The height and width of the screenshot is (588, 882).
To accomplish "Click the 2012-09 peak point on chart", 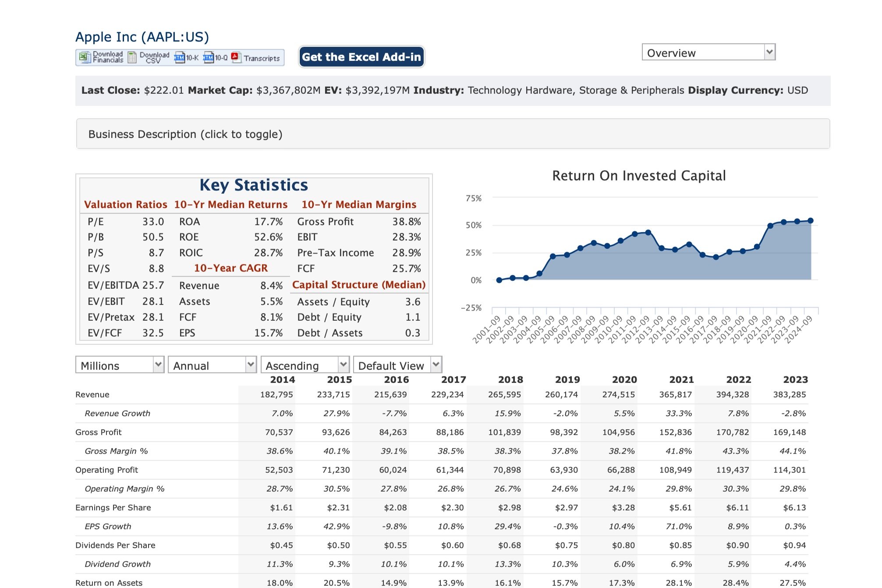I will (x=648, y=233).
